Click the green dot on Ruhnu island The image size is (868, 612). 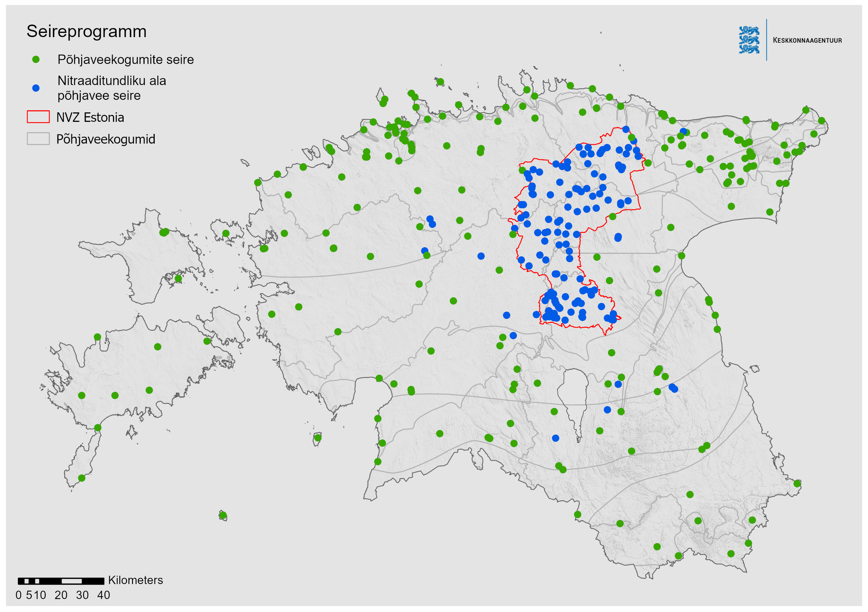(x=223, y=516)
